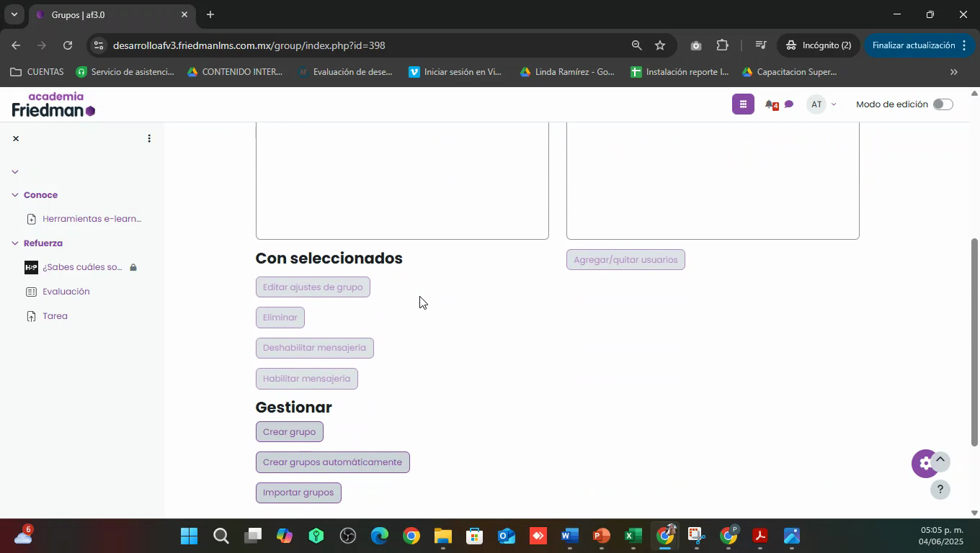The image size is (980, 553).
Task: Open the purple blocks drawer icon
Action: click(x=743, y=104)
